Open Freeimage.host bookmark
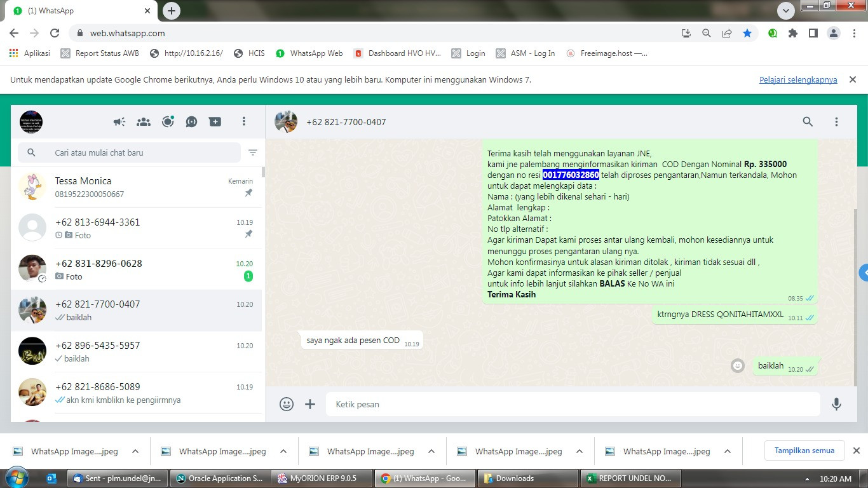Viewport: 868px width, 488px height. 607,53
